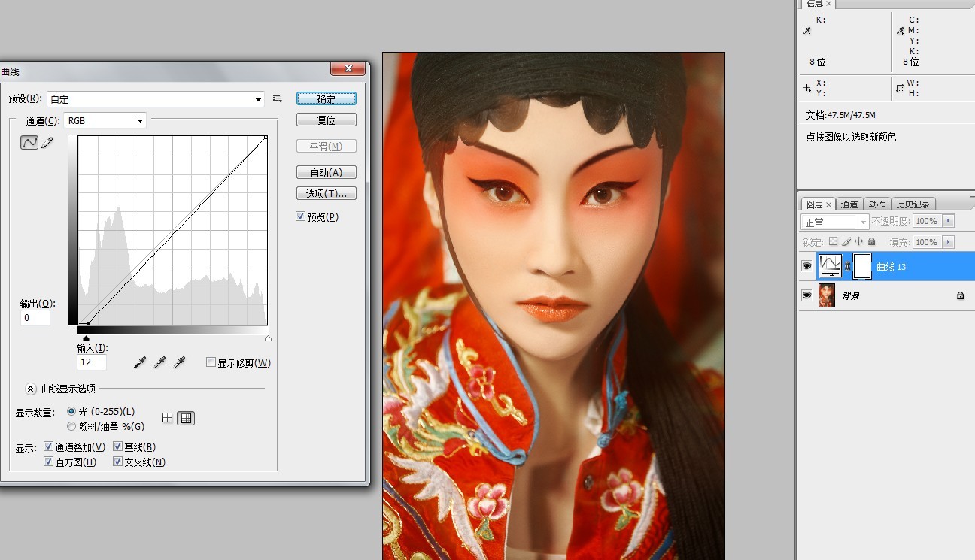
Task: Click the Auto button
Action: [x=327, y=172]
